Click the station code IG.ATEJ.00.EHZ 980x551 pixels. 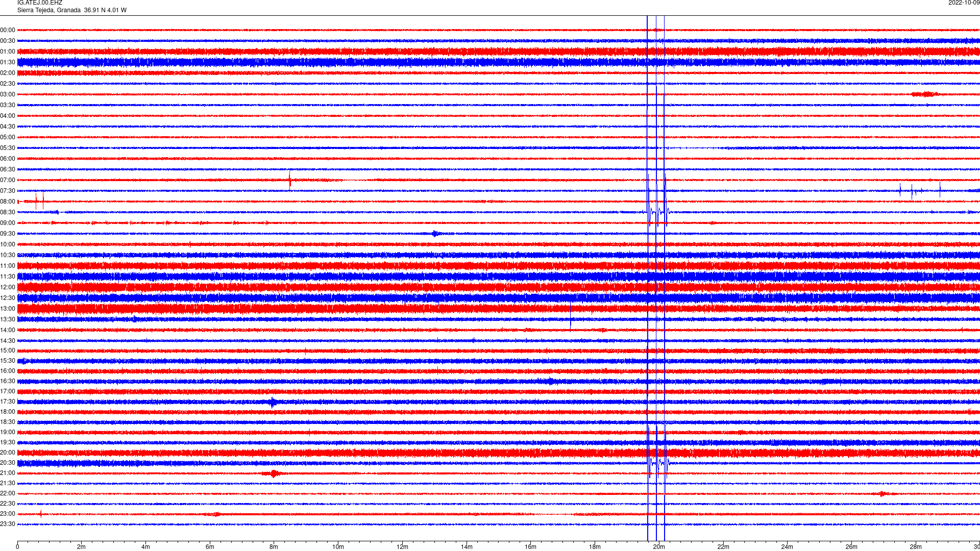40,3
